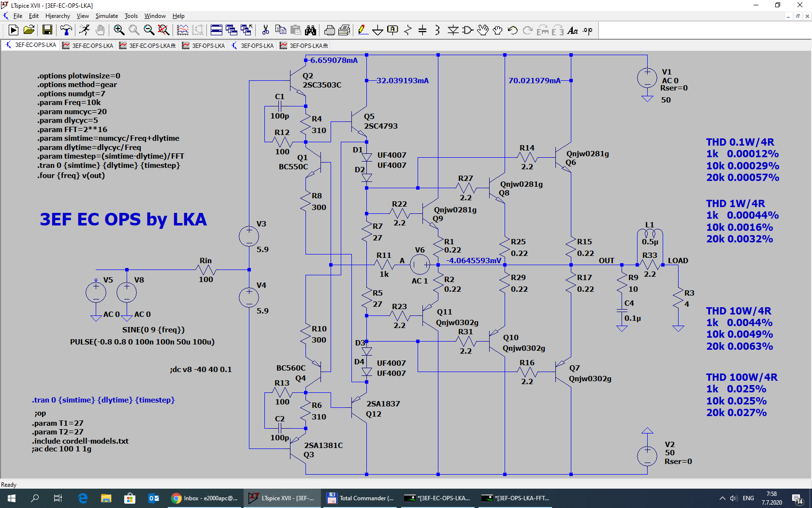Select the Label Net tool
Image resolution: width=812 pixels, height=508 pixels.
[392, 30]
